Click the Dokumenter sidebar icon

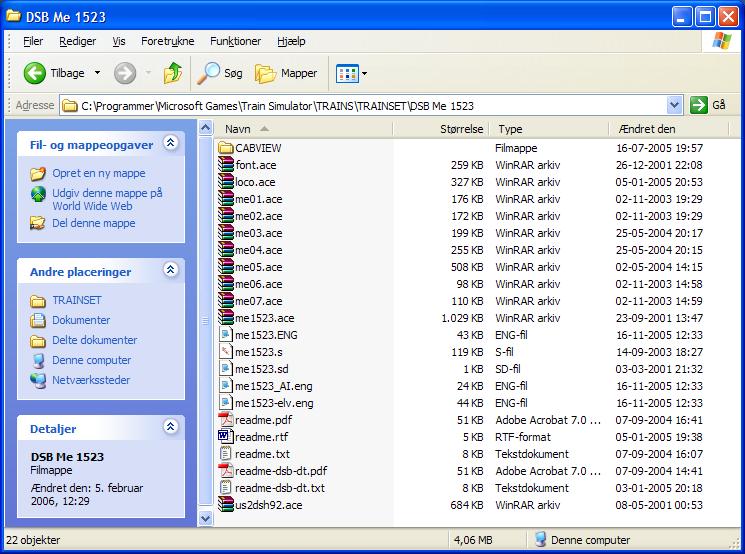(x=38, y=320)
